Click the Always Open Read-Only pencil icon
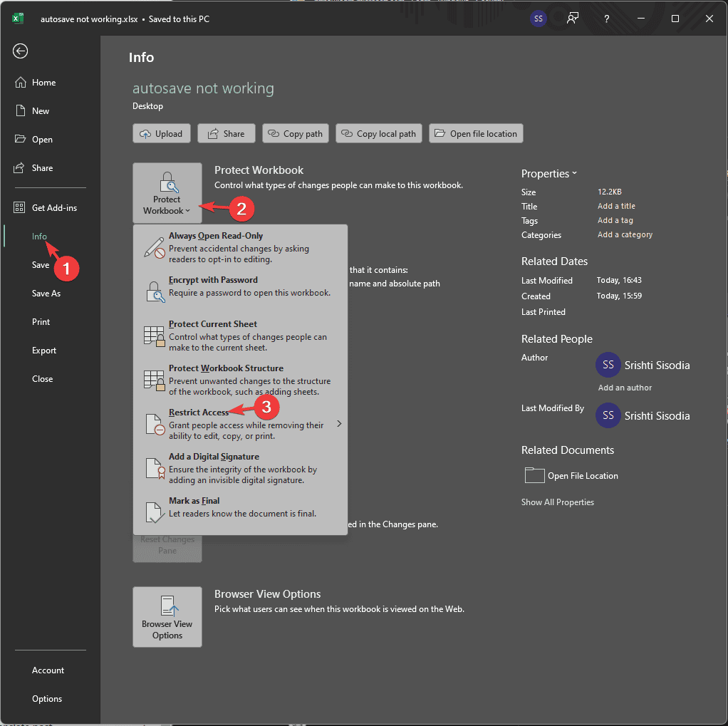The width and height of the screenshot is (728, 726). 154,247
